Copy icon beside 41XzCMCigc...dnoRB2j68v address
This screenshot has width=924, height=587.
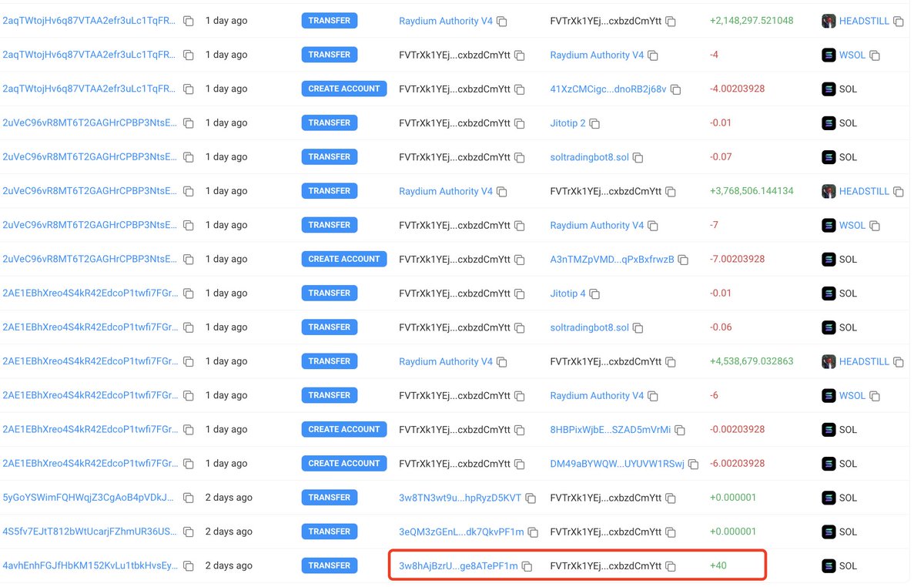coord(675,89)
